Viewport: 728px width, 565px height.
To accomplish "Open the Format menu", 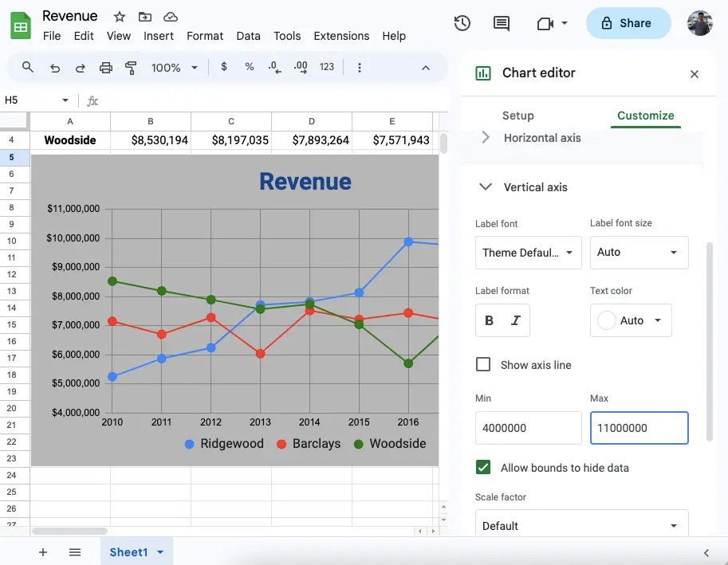I will (205, 36).
